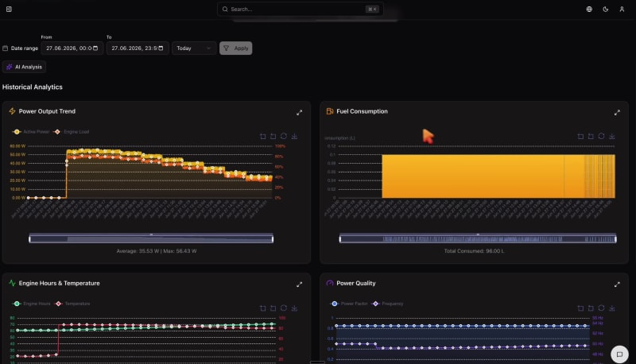Expand the Engine Hours & Temperature chart

pyautogui.click(x=300, y=285)
